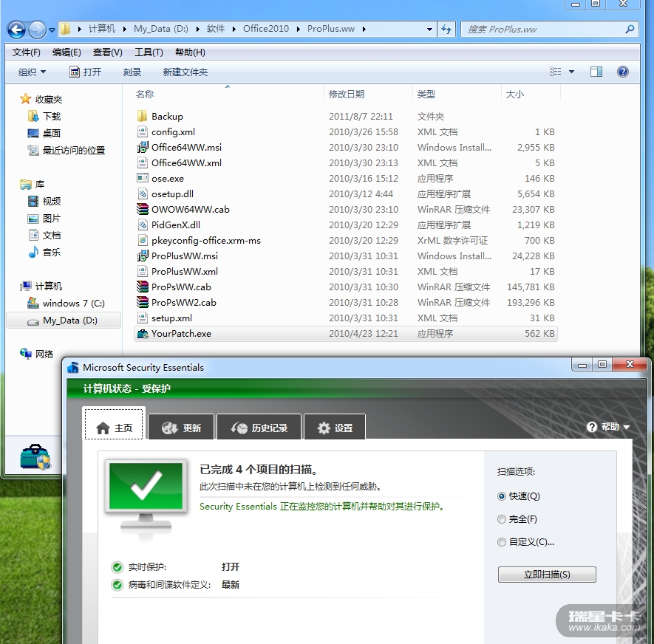
Task: Expand the arrow after ProPlus.ww breadcrumb
Action: (364, 30)
